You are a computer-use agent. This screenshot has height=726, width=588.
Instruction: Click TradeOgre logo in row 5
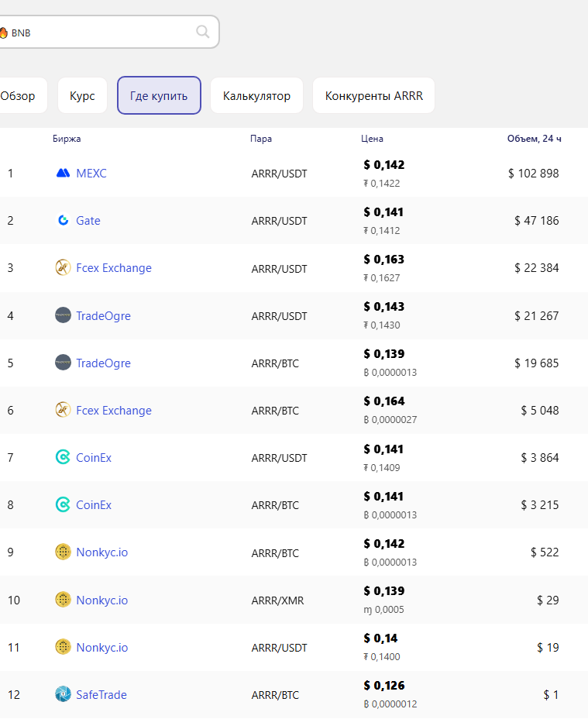63,363
